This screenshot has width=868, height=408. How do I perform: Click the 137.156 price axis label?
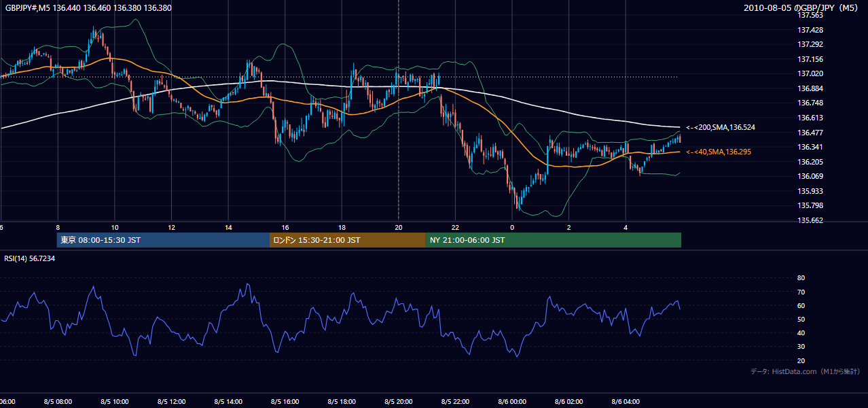point(810,59)
